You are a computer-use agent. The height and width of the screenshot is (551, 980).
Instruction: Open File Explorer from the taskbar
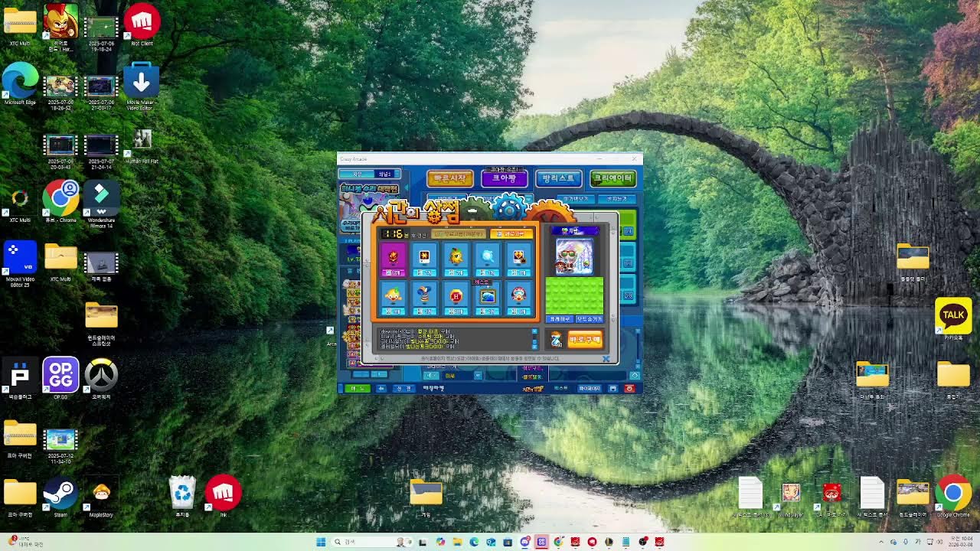pyautogui.click(x=457, y=542)
